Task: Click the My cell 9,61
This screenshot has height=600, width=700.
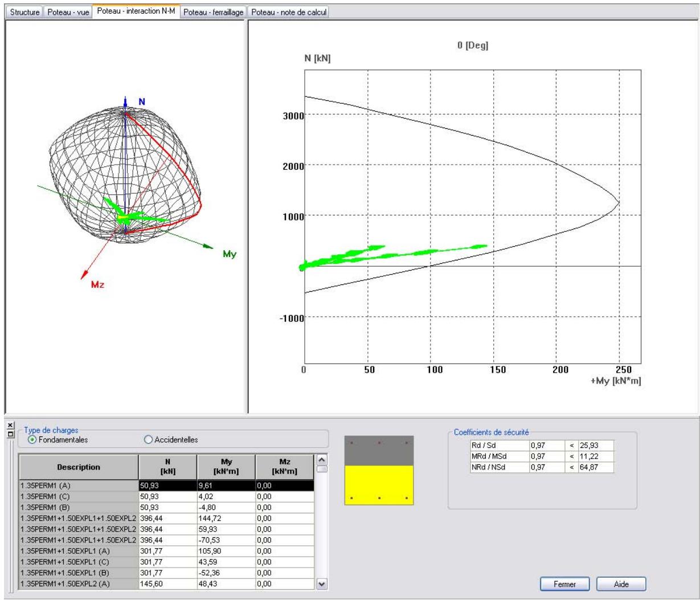Action: click(x=226, y=485)
